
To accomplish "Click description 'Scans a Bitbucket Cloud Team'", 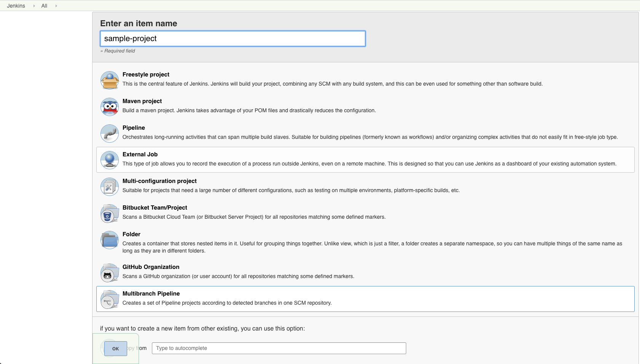I will tap(254, 217).
